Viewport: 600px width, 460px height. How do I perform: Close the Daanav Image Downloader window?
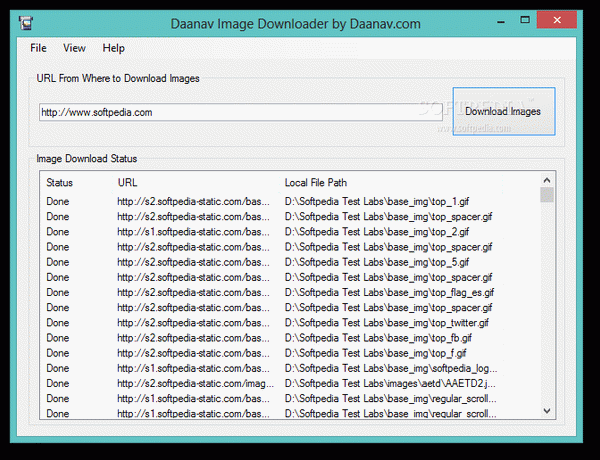(557, 20)
